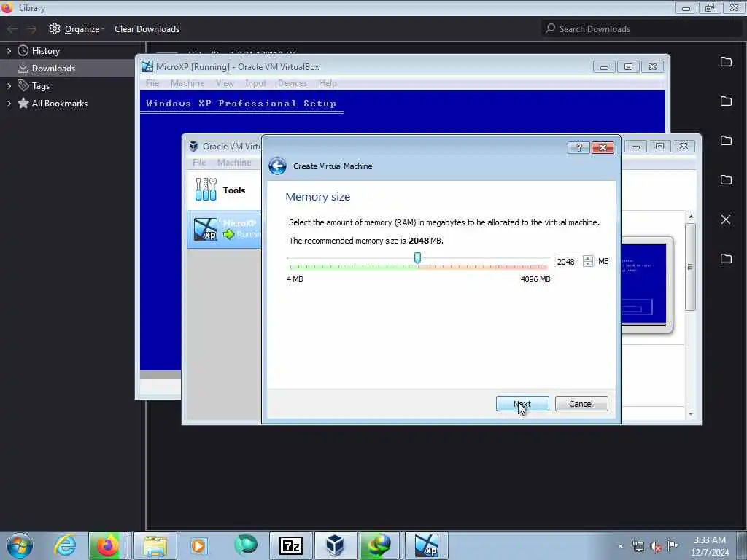The image size is (747, 560).
Task: Open Machine menu in MicroXP running window
Action: (x=187, y=83)
